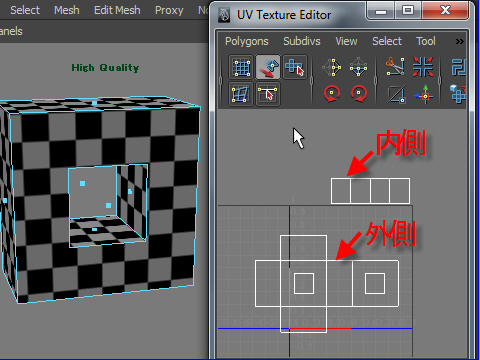Flip selected UVs vertically icon

pos(358,67)
